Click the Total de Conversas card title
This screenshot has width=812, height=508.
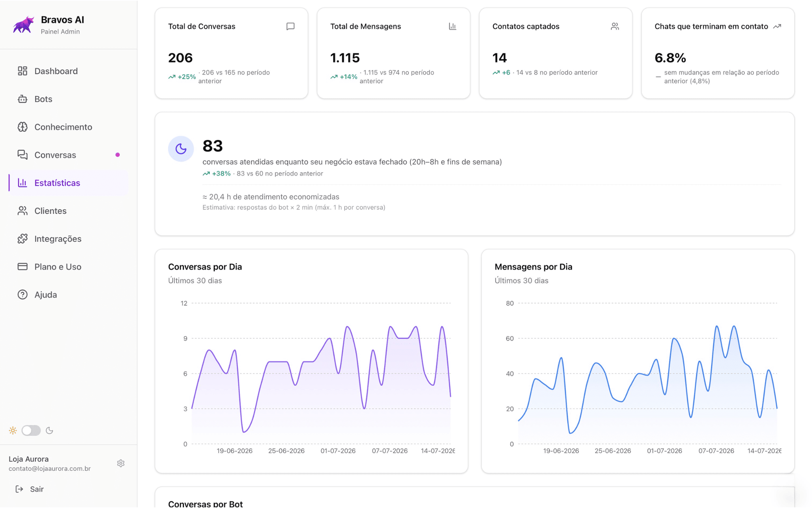click(201, 26)
